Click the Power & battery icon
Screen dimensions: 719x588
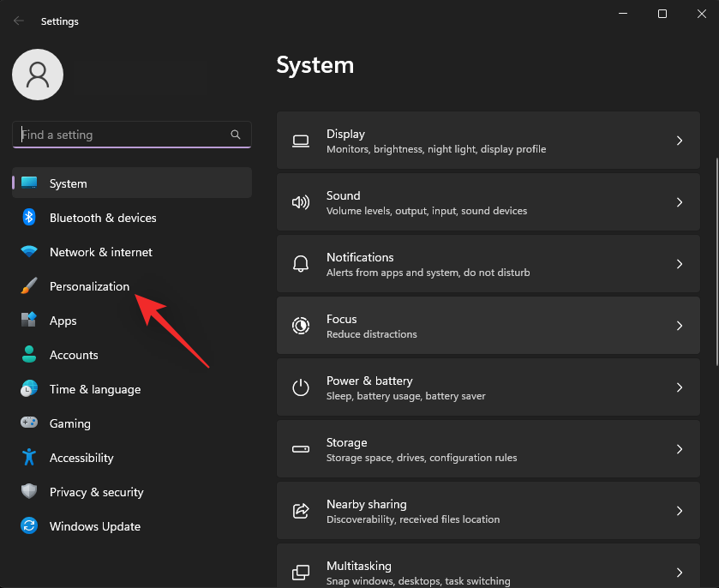pos(301,387)
